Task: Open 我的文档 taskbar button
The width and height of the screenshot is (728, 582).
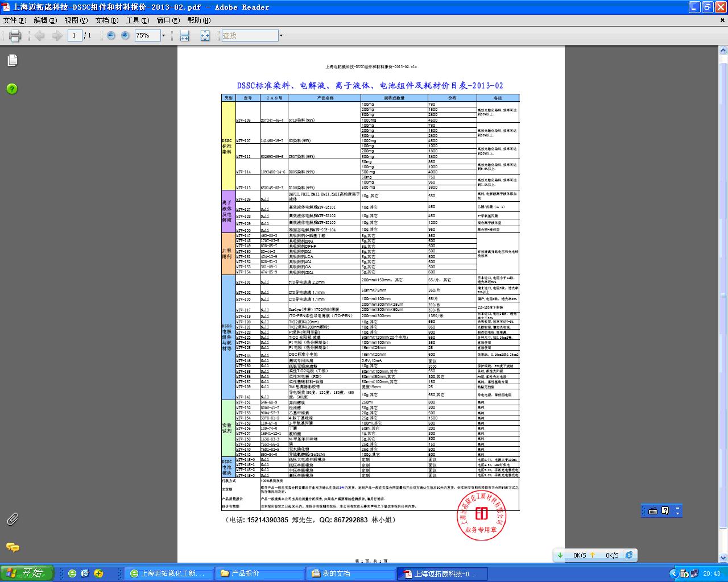Action: click(x=351, y=573)
